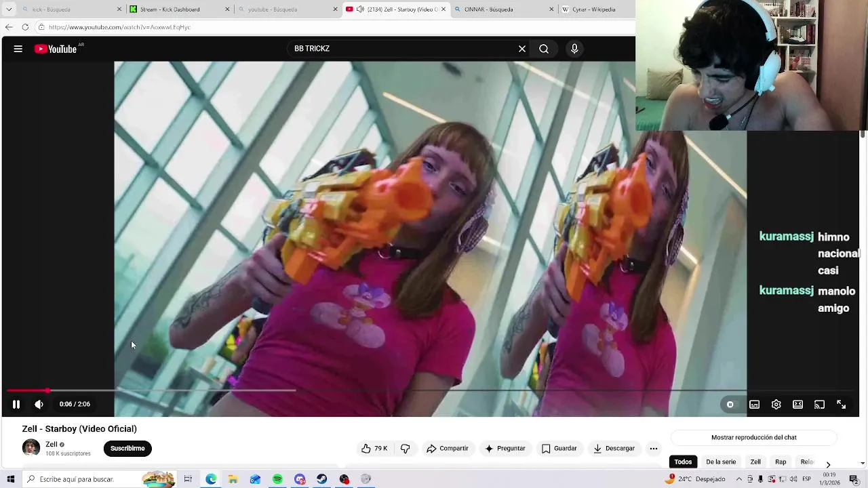Mute the video volume speaker icon

point(39,404)
